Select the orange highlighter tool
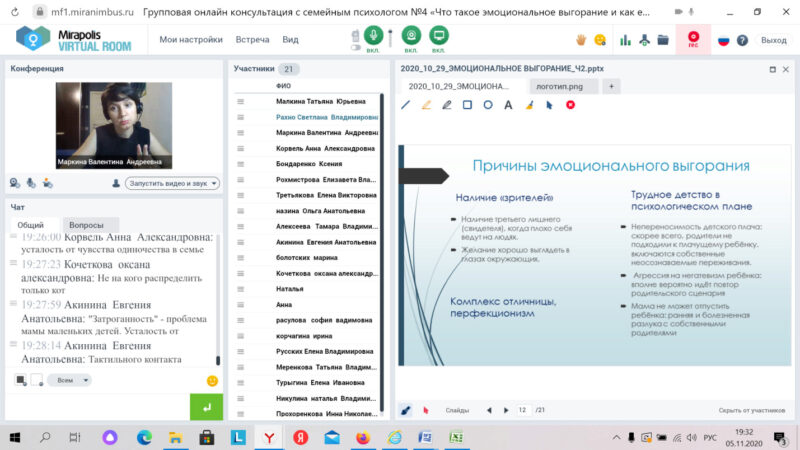Viewport: 800px width, 450px height. [426, 105]
